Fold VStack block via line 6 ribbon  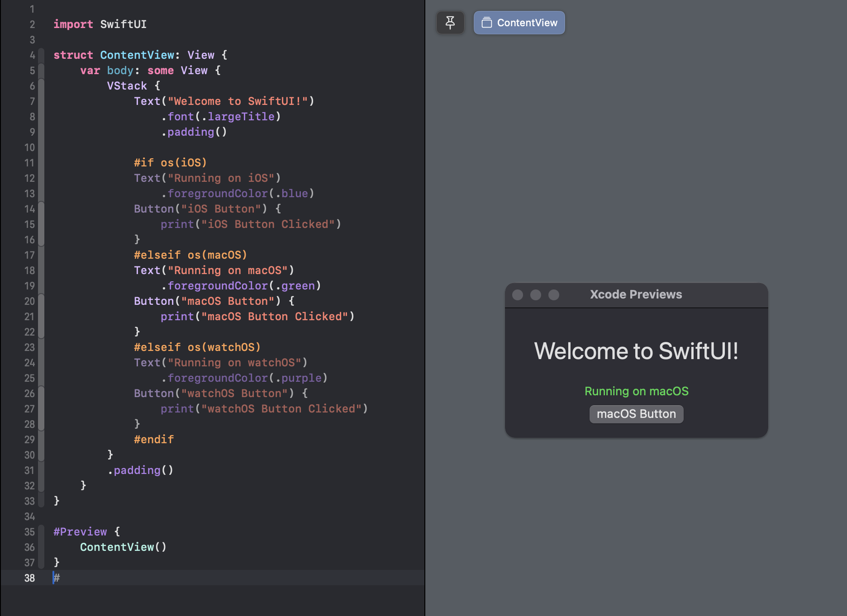41,86
